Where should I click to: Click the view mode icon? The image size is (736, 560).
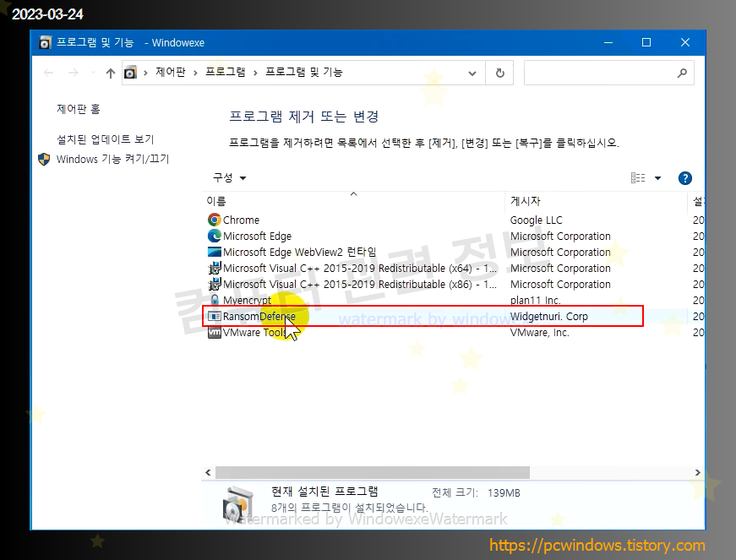click(637, 177)
